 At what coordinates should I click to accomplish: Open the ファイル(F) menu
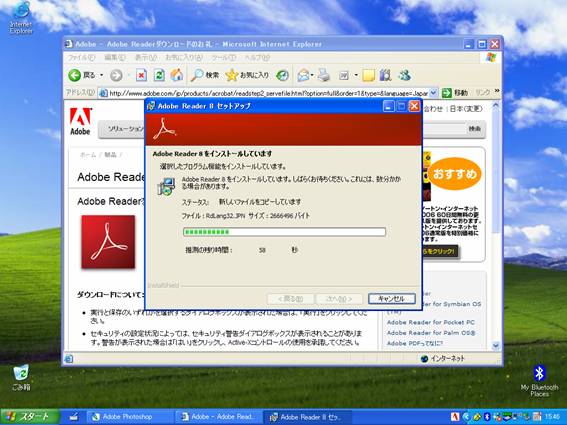coord(81,58)
